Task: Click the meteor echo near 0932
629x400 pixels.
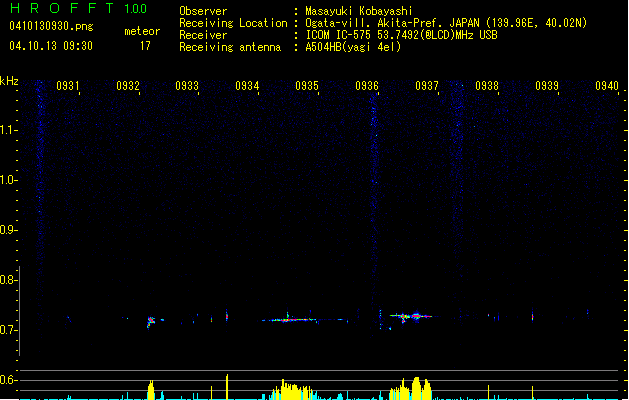Action: (x=151, y=321)
